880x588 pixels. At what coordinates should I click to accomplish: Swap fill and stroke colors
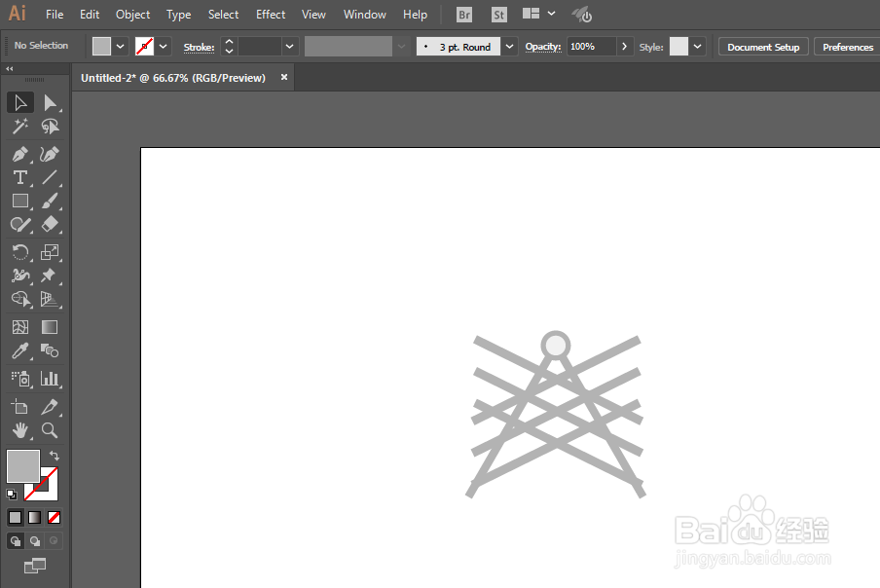pos(54,455)
